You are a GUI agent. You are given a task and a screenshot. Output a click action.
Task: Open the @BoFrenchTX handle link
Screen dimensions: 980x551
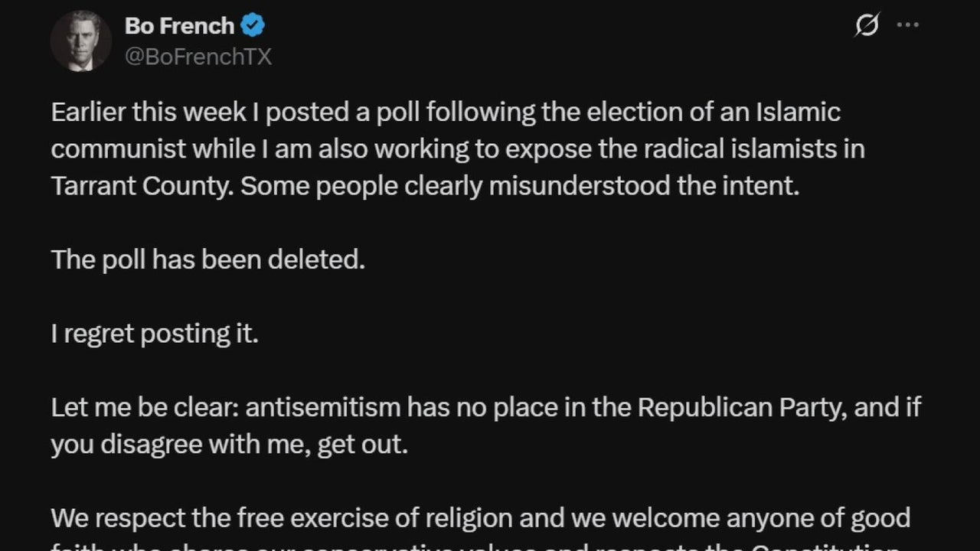click(198, 57)
